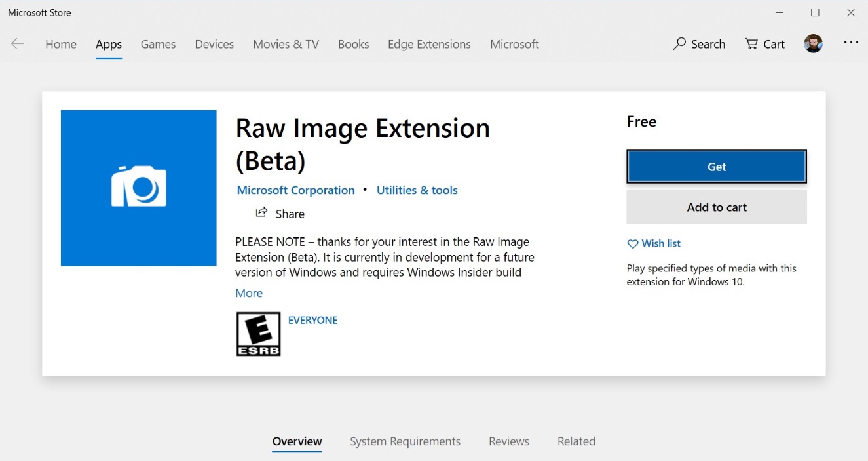Go to the Home tab
This screenshot has height=461, width=868.
pos(61,44)
